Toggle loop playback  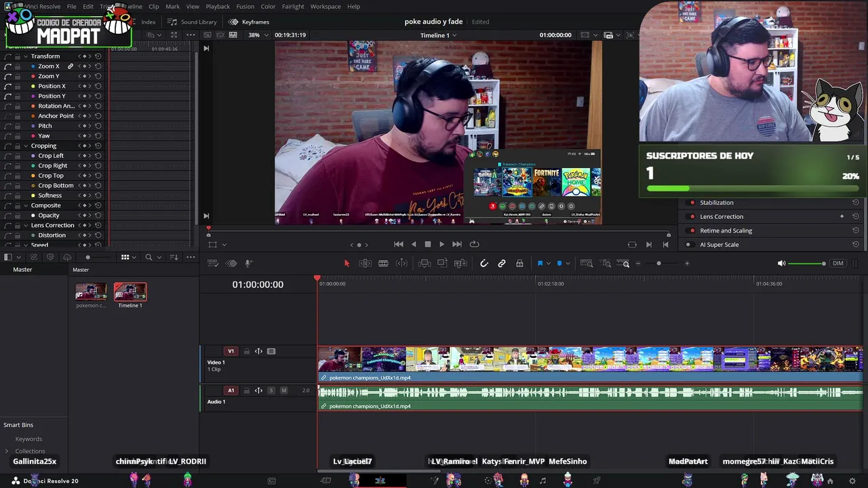click(x=474, y=244)
